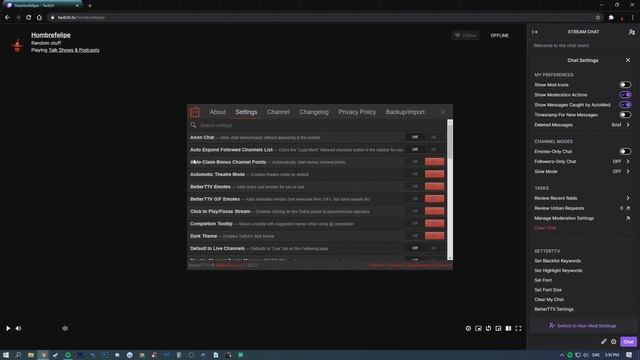Click Switch to Non-Mod Settings
640x360 pixels.
tap(582, 326)
